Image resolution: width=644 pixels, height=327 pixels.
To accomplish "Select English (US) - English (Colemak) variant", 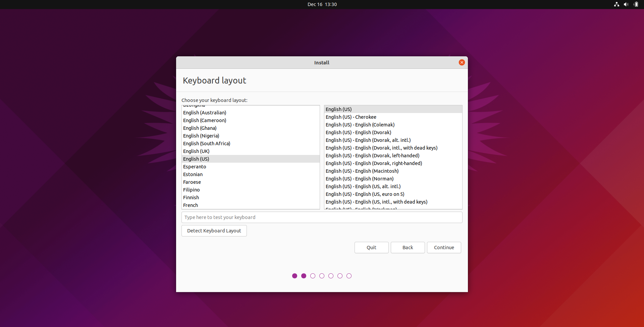I will pyautogui.click(x=393, y=125).
